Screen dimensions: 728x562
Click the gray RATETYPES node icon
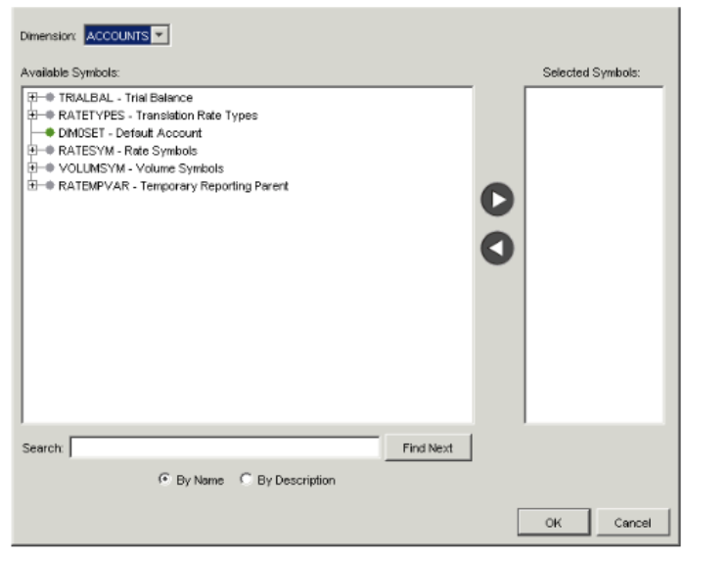(x=50, y=116)
